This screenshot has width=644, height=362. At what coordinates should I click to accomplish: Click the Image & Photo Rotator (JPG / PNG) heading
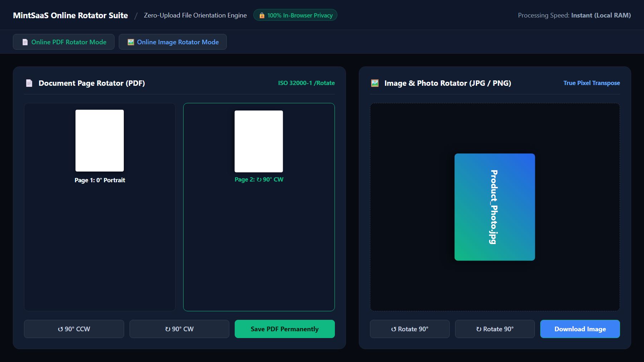pos(448,83)
